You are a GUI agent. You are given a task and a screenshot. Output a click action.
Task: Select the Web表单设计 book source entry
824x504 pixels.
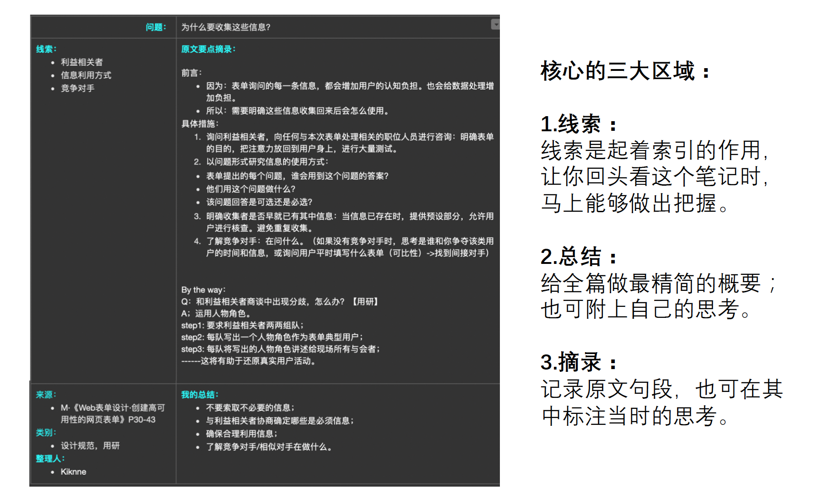pos(113,413)
